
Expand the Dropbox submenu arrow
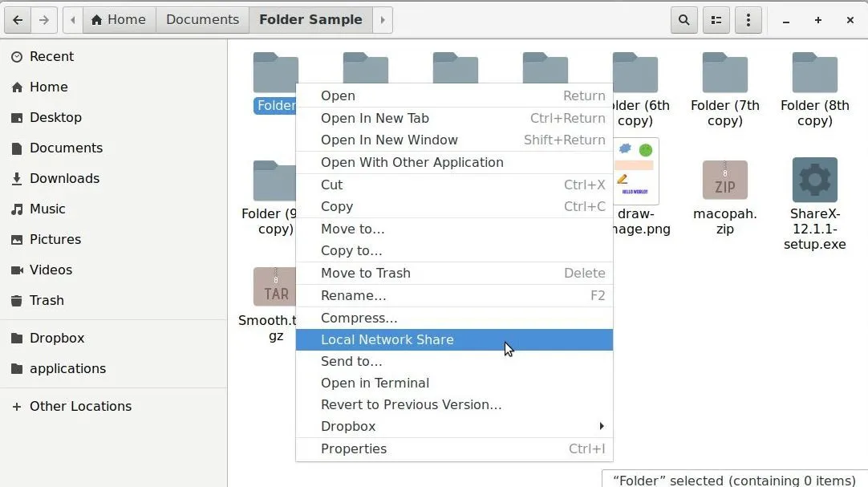click(601, 426)
